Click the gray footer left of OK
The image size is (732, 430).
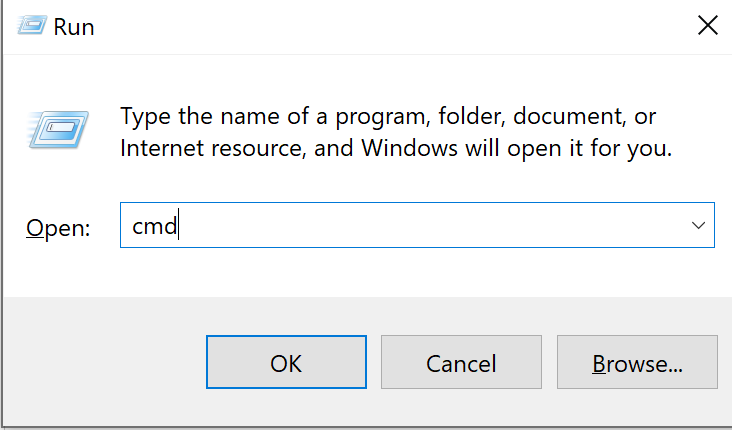click(100, 362)
